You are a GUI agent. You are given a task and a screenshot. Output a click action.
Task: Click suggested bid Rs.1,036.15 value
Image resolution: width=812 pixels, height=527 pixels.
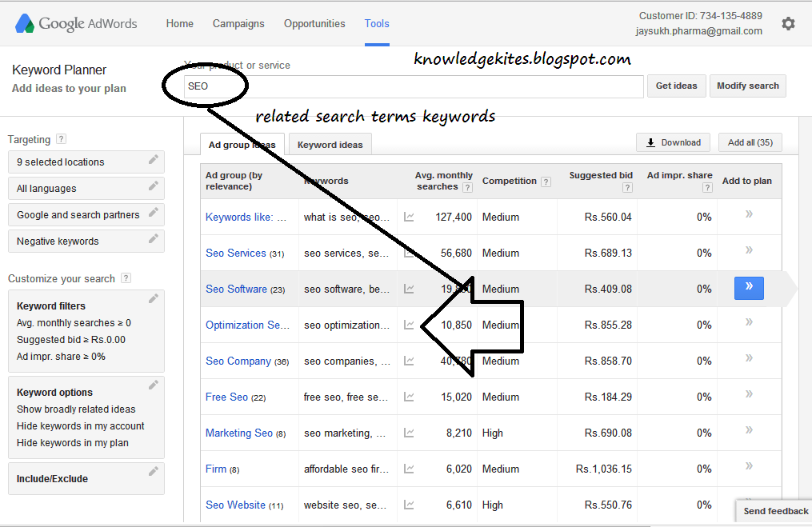603,469
